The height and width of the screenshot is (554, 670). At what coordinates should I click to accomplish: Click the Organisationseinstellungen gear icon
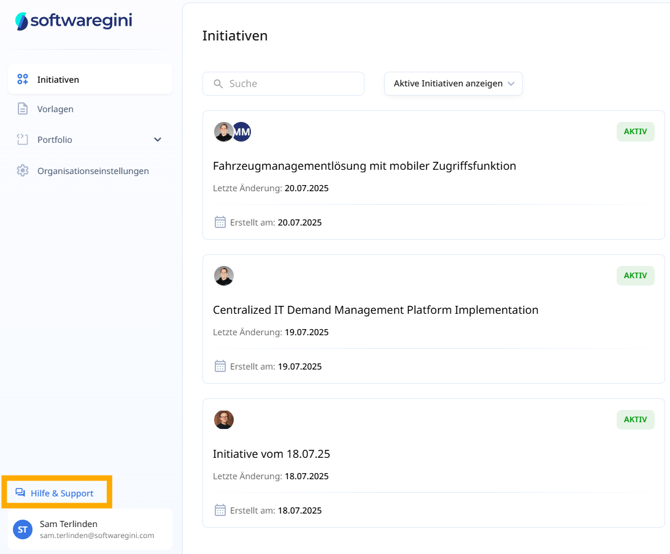click(22, 171)
